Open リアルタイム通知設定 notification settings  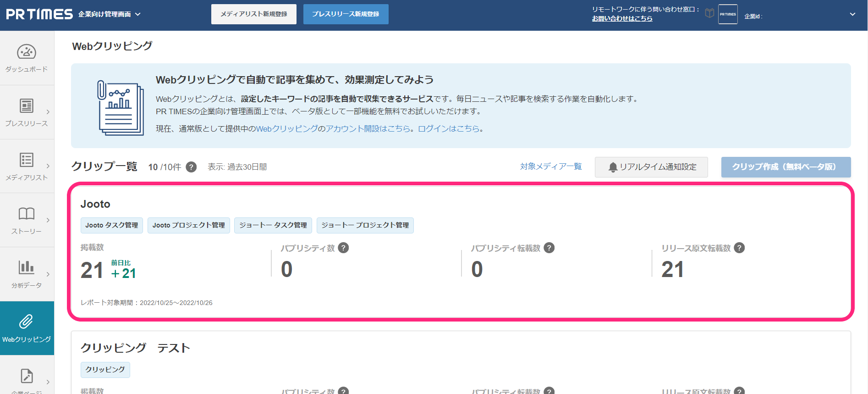(651, 167)
